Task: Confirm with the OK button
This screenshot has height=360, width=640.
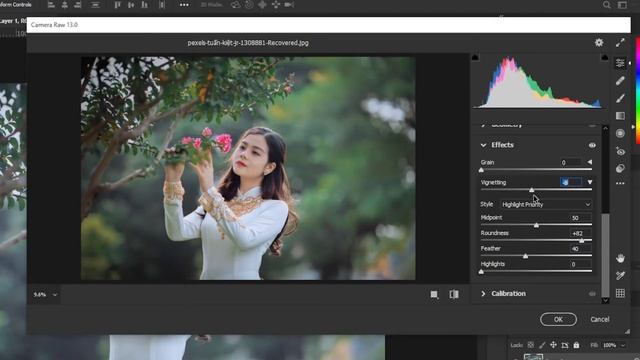Action: point(558,319)
